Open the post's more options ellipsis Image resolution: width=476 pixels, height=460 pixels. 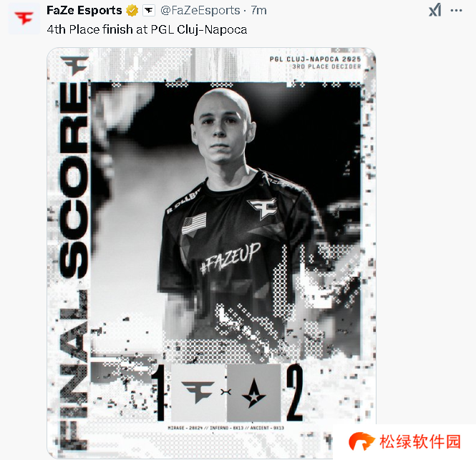pos(456,10)
